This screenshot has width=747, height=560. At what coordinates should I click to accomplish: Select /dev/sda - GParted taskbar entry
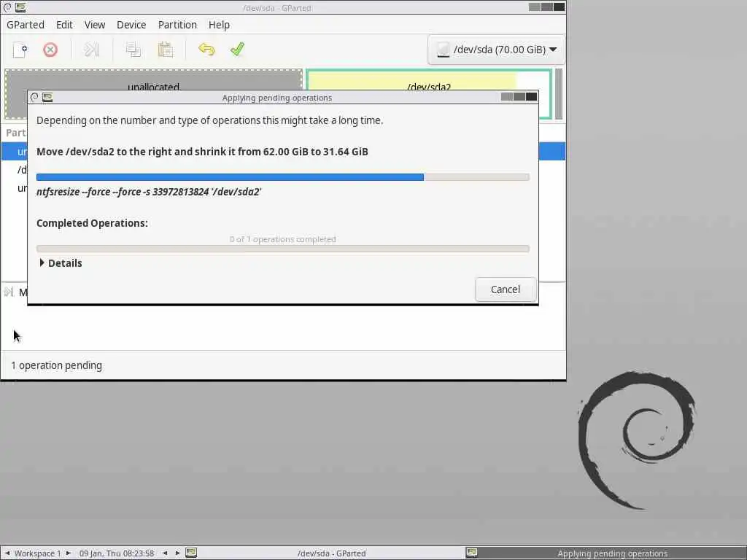[x=332, y=553]
